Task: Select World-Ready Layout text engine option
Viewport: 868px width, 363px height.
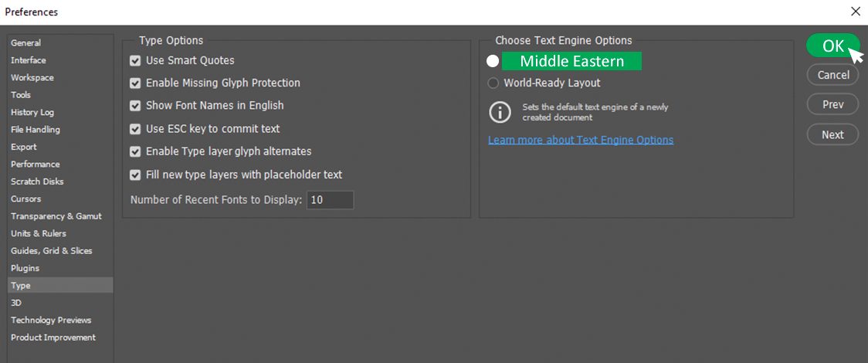Action: click(493, 83)
